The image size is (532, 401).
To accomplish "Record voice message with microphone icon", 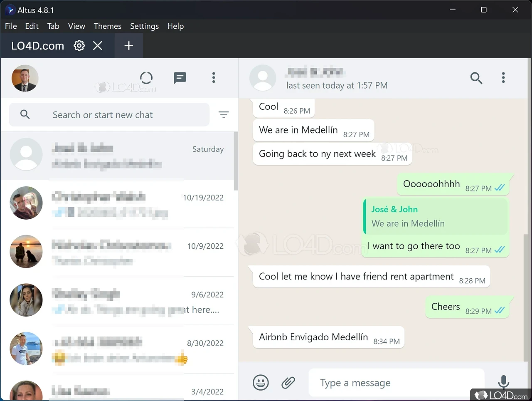I will 503,381.
